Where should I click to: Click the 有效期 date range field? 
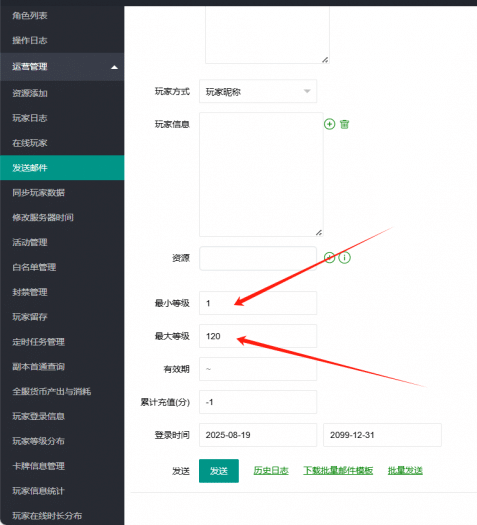pos(258,369)
